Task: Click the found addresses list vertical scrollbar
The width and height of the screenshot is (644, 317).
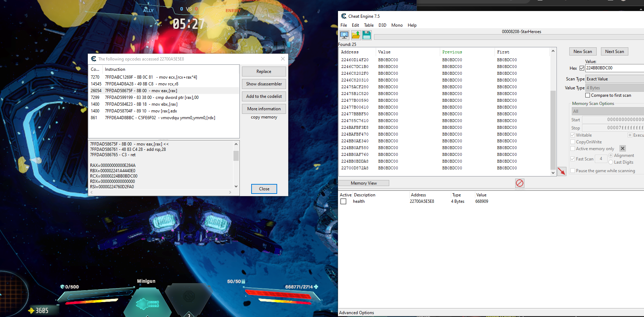Action: point(553,128)
